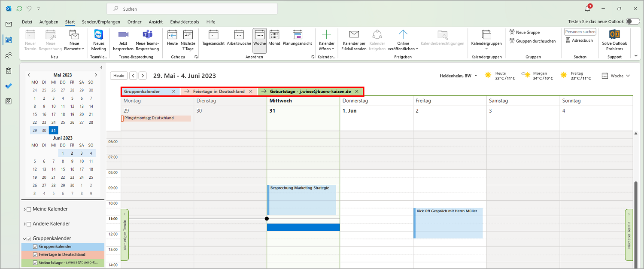
Task: Open the notifications bell
Action: point(588,9)
